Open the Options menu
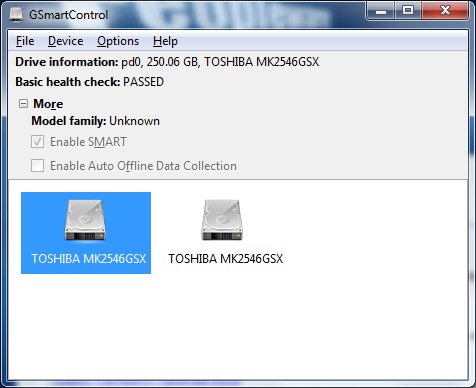 coord(118,41)
